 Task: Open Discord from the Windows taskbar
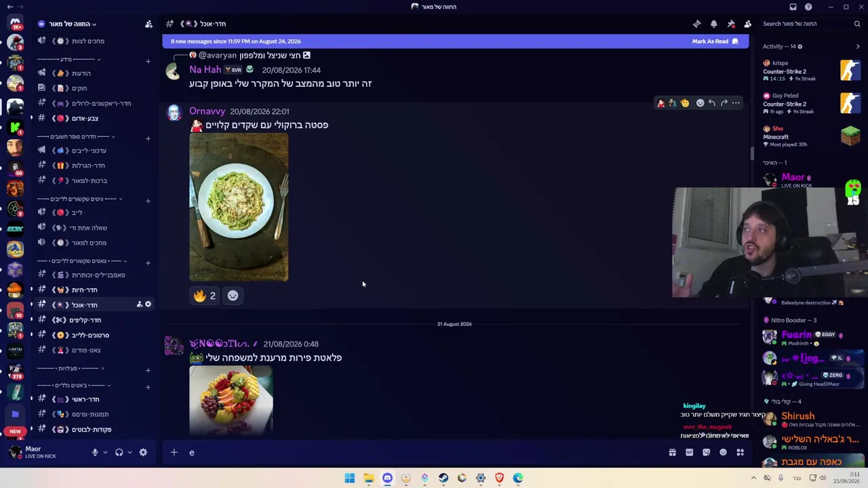coord(387,478)
